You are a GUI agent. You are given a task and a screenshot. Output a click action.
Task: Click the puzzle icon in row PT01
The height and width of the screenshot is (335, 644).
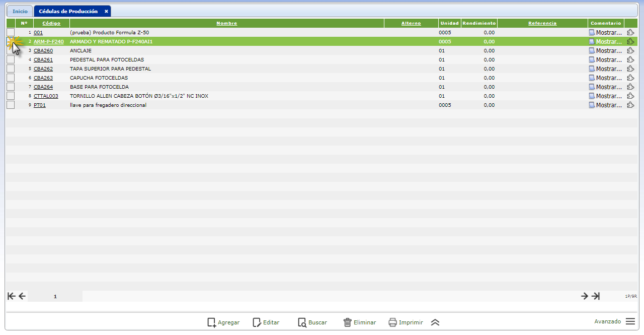630,105
